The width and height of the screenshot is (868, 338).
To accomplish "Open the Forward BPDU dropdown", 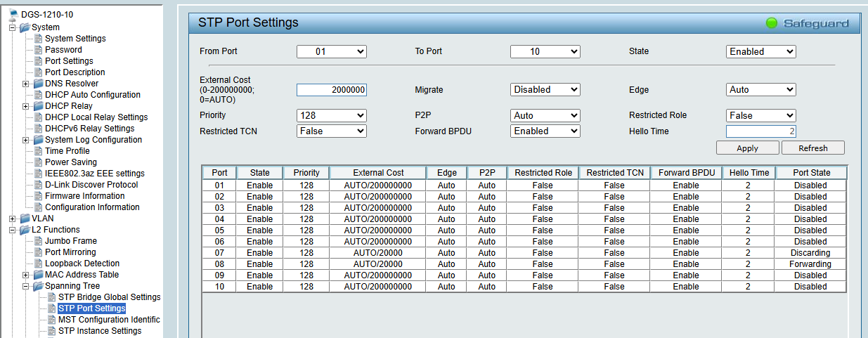I will pyautogui.click(x=545, y=131).
